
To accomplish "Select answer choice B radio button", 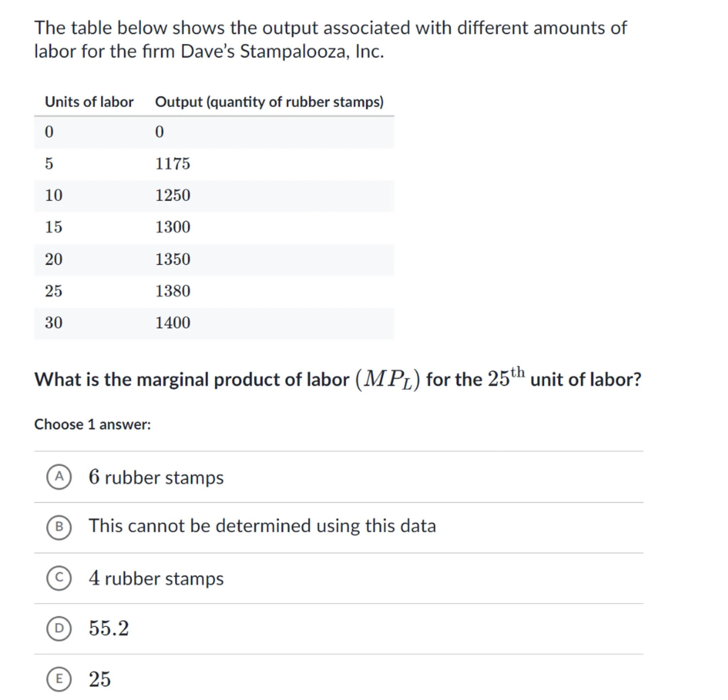I will [x=59, y=527].
